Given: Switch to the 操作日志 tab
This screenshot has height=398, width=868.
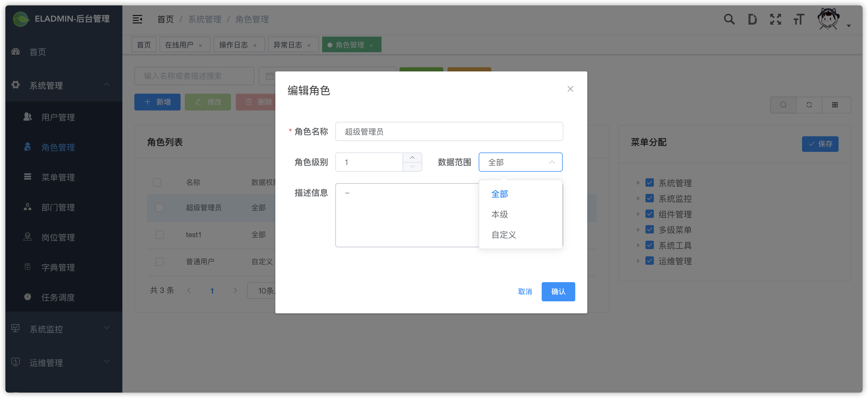Looking at the screenshot, I should pyautogui.click(x=233, y=45).
